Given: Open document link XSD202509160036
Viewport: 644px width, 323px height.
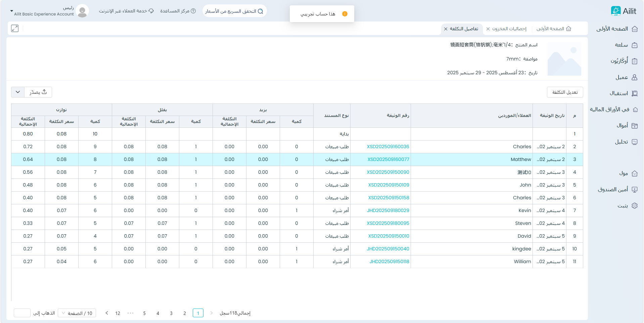Looking at the screenshot, I should (x=388, y=147).
